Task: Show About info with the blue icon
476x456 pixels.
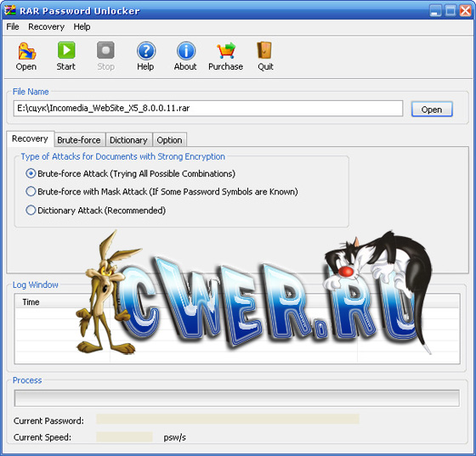Action: click(186, 51)
